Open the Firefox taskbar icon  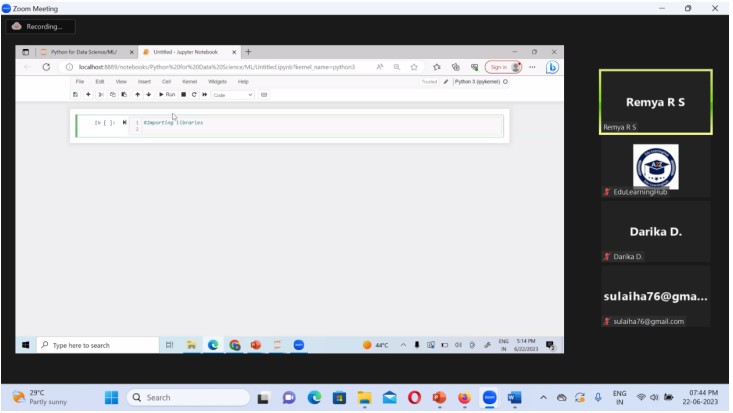(464, 397)
